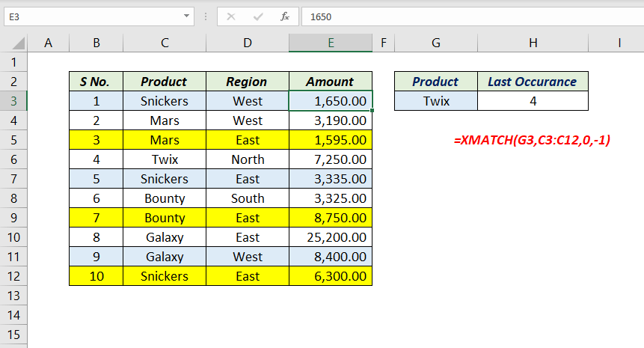Select column B header

[x=96, y=43]
